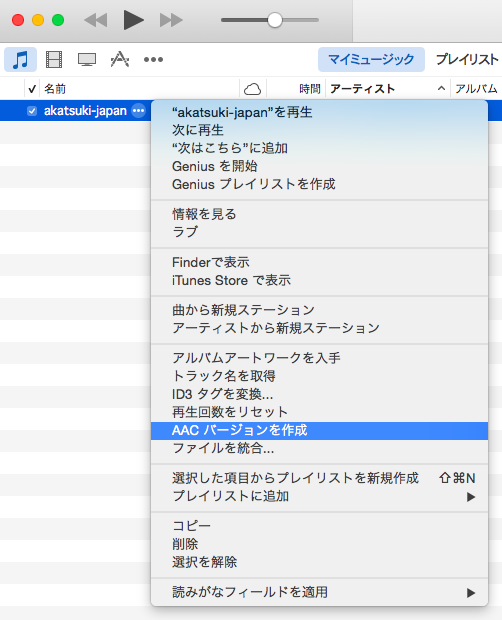502x620 pixels.
Task: Sort by the 時間 column header
Action: tap(310, 89)
